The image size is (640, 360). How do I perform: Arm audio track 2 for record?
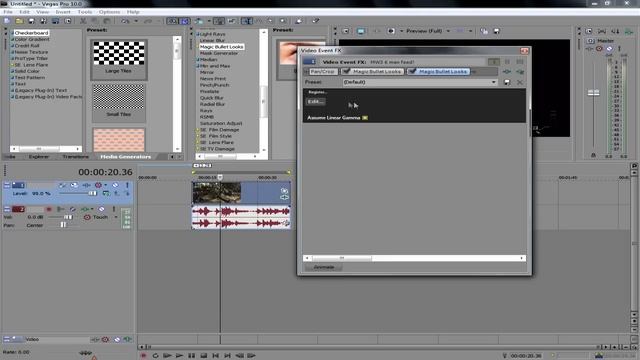coord(49,209)
